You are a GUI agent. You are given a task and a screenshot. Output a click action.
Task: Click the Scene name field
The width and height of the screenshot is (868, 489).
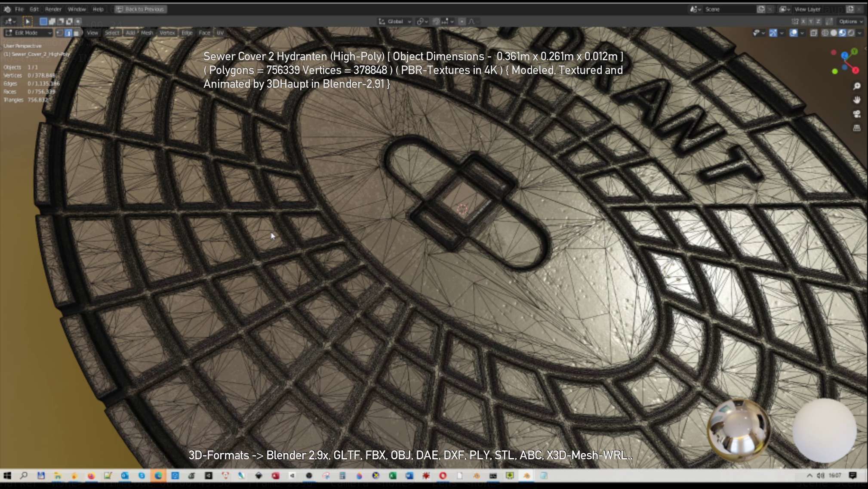click(x=729, y=9)
